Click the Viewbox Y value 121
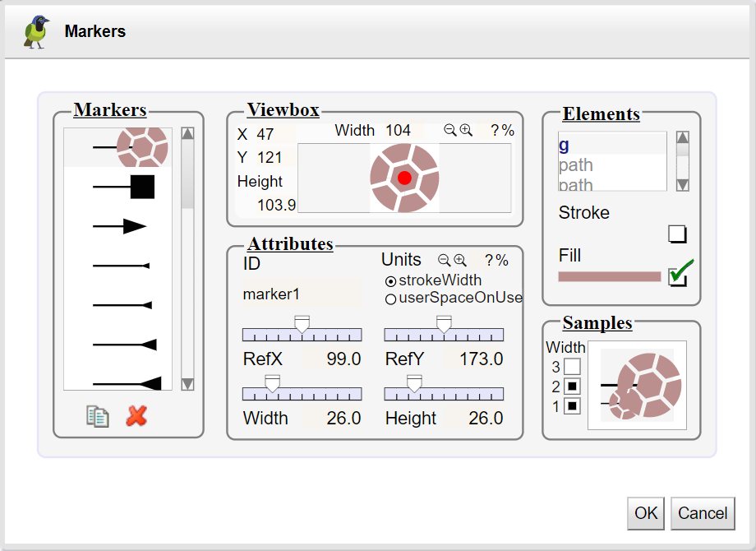Image resolution: width=756 pixels, height=551 pixels. click(276, 158)
